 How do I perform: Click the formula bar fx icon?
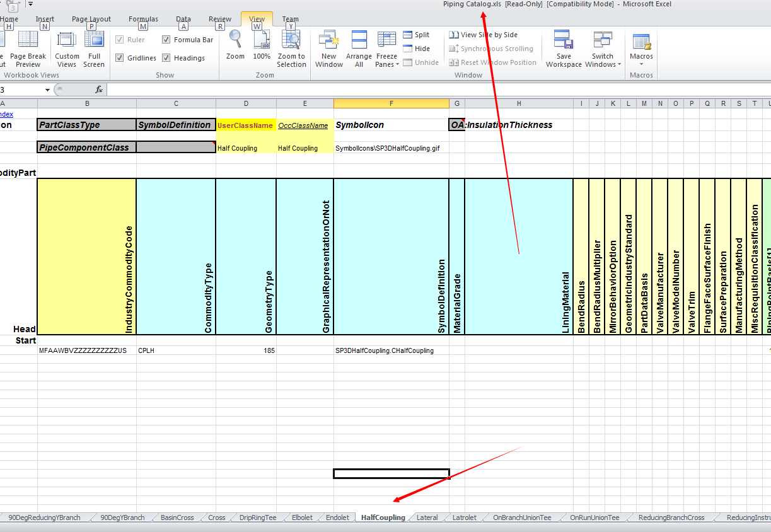click(99, 90)
